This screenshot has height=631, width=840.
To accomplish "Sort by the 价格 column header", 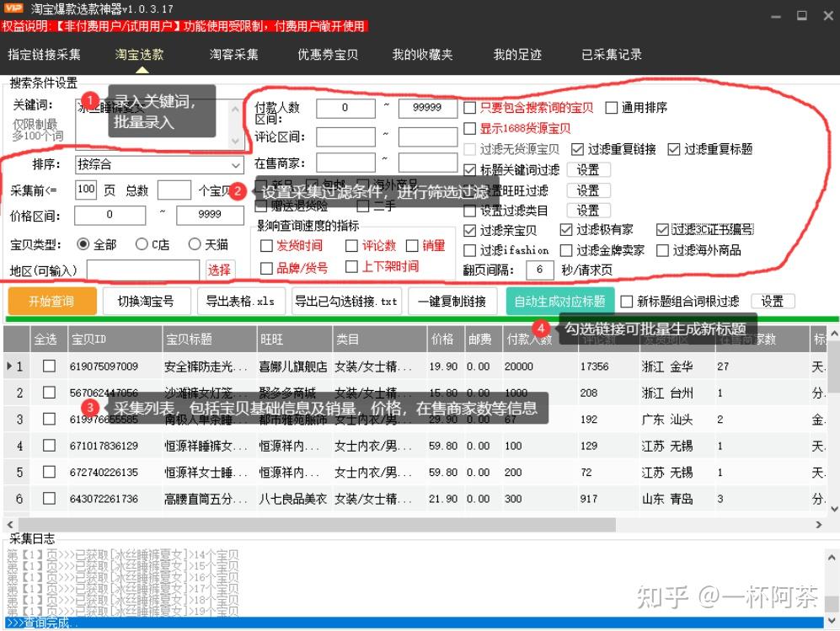I will tap(444, 339).
